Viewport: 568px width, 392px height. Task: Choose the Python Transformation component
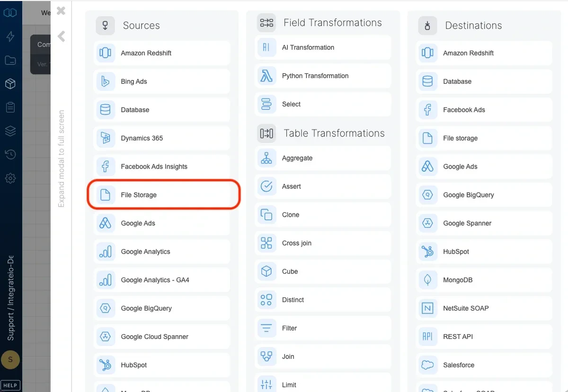[x=322, y=76]
